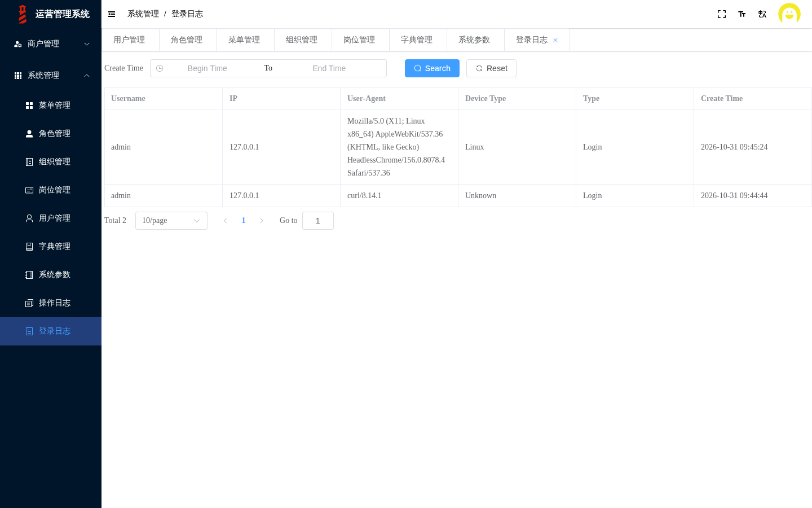
Task: Click the 系统管理 breadcrumb link
Action: (143, 14)
